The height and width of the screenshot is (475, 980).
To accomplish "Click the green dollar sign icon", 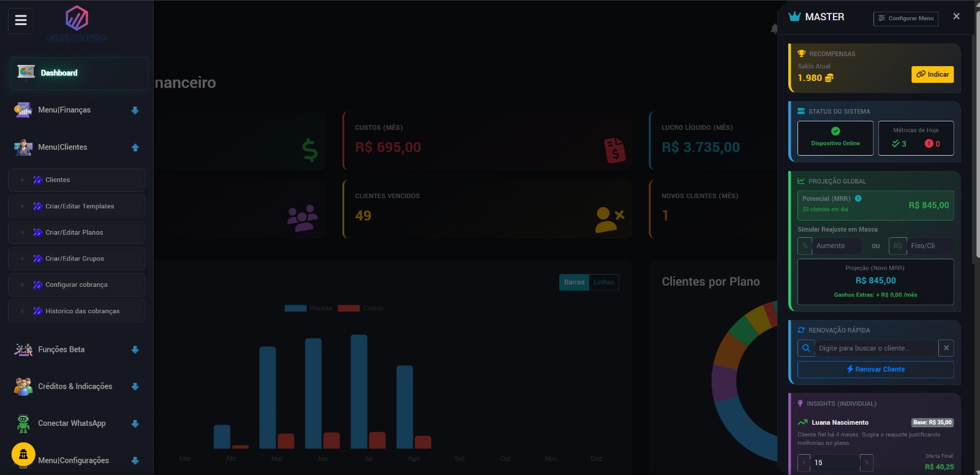I will (310, 150).
